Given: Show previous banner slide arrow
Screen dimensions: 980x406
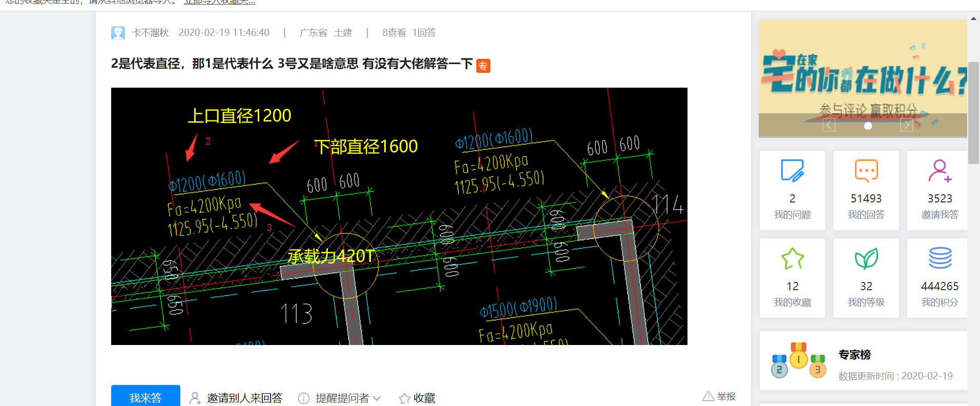Looking at the screenshot, I should [x=829, y=125].
